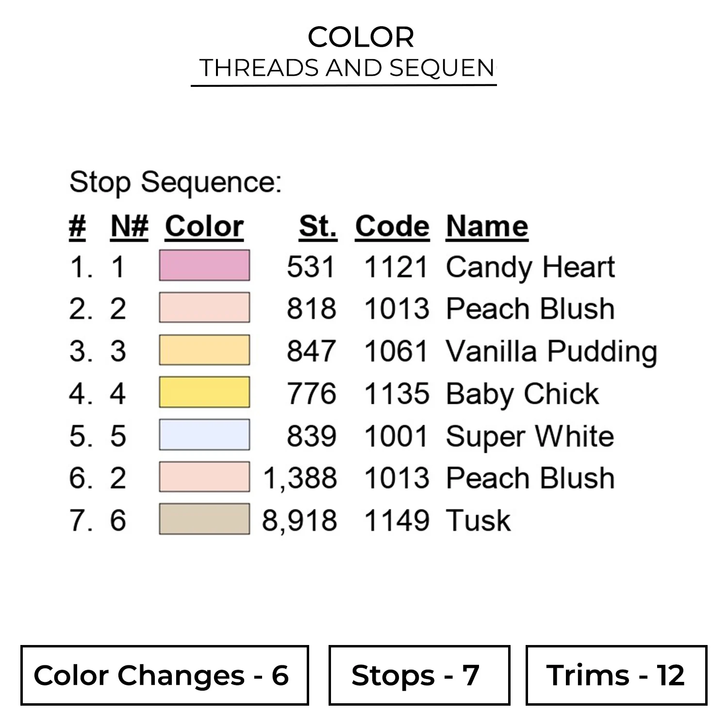Viewport: 728px width, 728px height.
Task: Click the Color Changes - 6 box
Action: pyautogui.click(x=165, y=675)
